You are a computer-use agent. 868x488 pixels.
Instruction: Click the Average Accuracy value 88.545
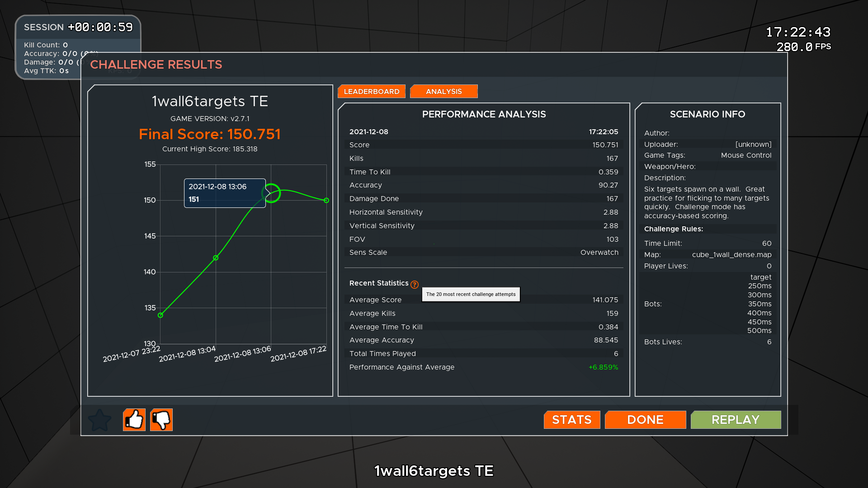point(606,340)
